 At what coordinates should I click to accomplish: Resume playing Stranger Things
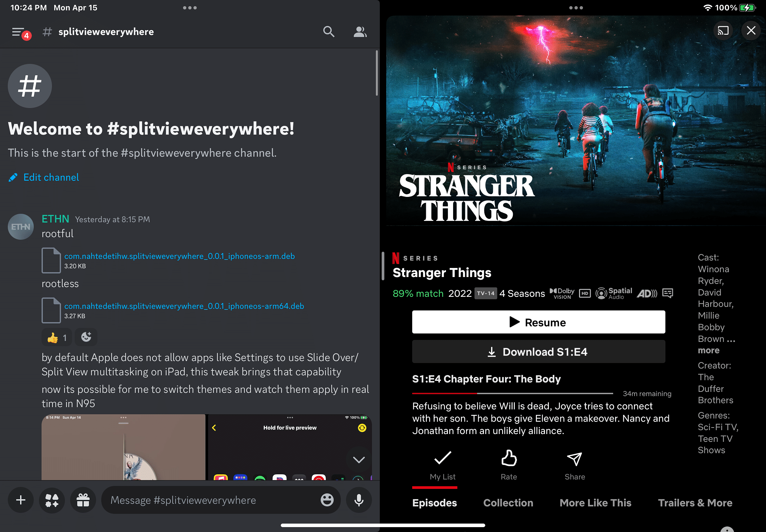(538, 322)
